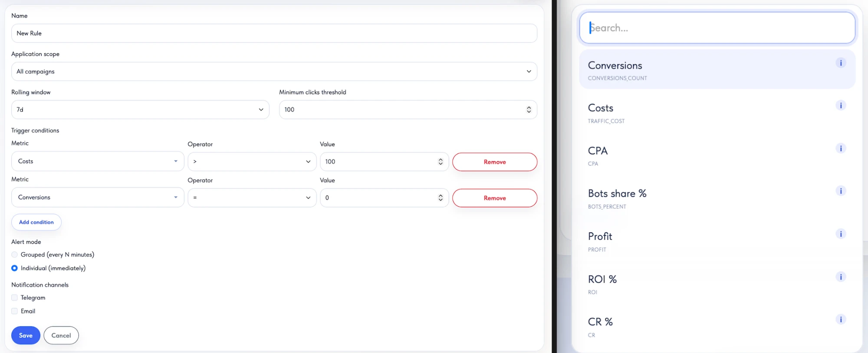The height and width of the screenshot is (353, 868).
Task: Open the Costs metric dropdown
Action: 98,161
